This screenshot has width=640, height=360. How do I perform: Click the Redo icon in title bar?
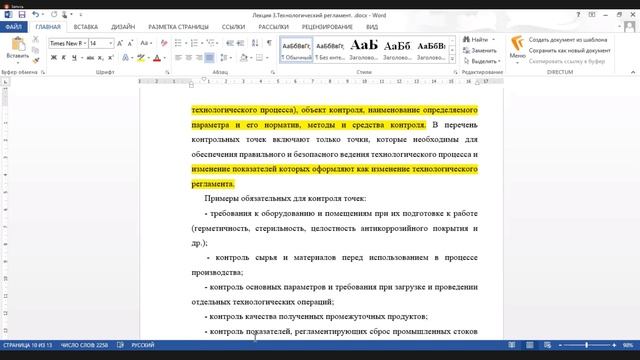pos(54,15)
